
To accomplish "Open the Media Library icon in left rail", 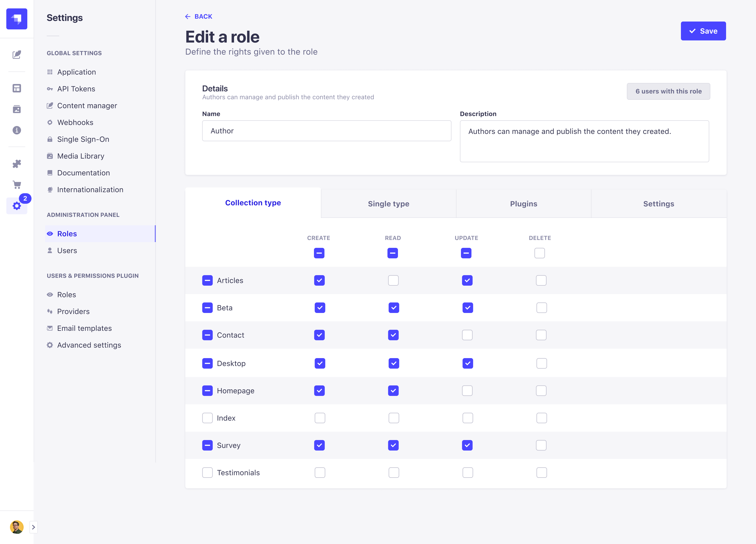I will [x=17, y=109].
